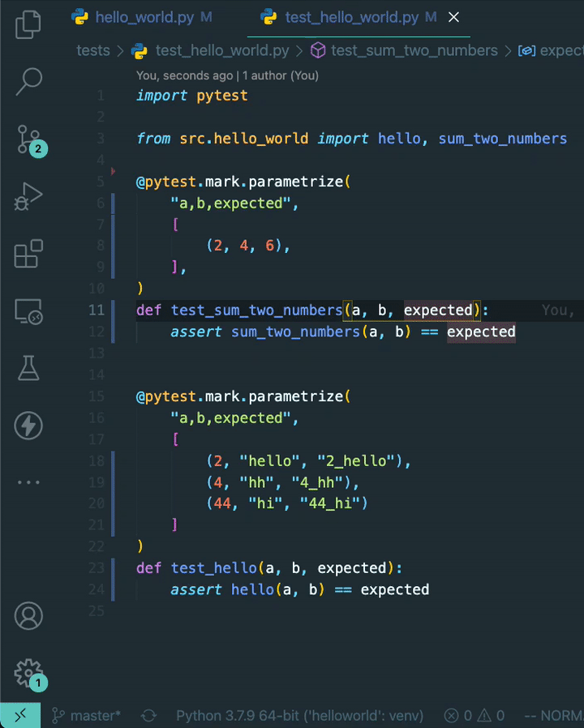Viewport: 584px width, 728px height.
Task: Open the Search view icon
Action: (28, 80)
